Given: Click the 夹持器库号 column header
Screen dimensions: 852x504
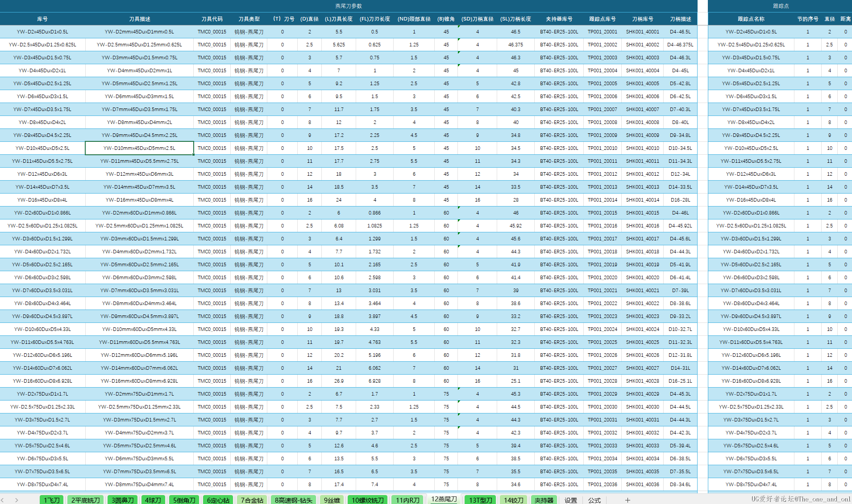Looking at the screenshot, I should coord(559,19).
